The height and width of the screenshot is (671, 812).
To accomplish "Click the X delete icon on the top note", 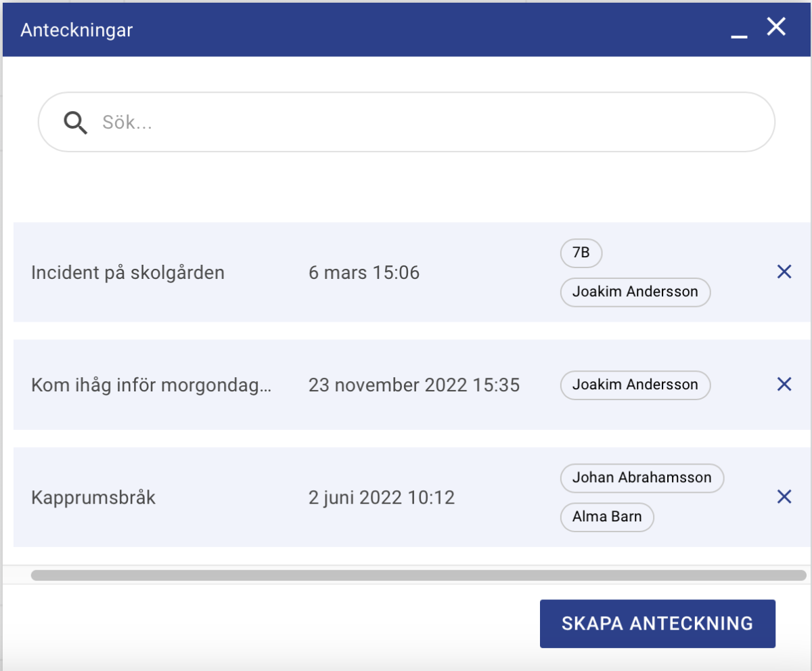I will [x=784, y=272].
